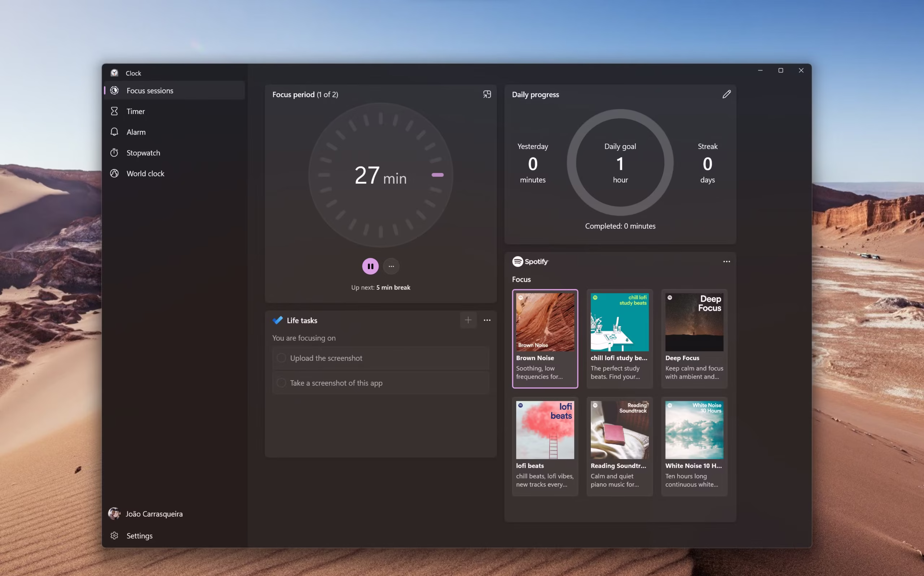Open focus timer more options ellipsis
This screenshot has width=924, height=576.
[x=391, y=266]
